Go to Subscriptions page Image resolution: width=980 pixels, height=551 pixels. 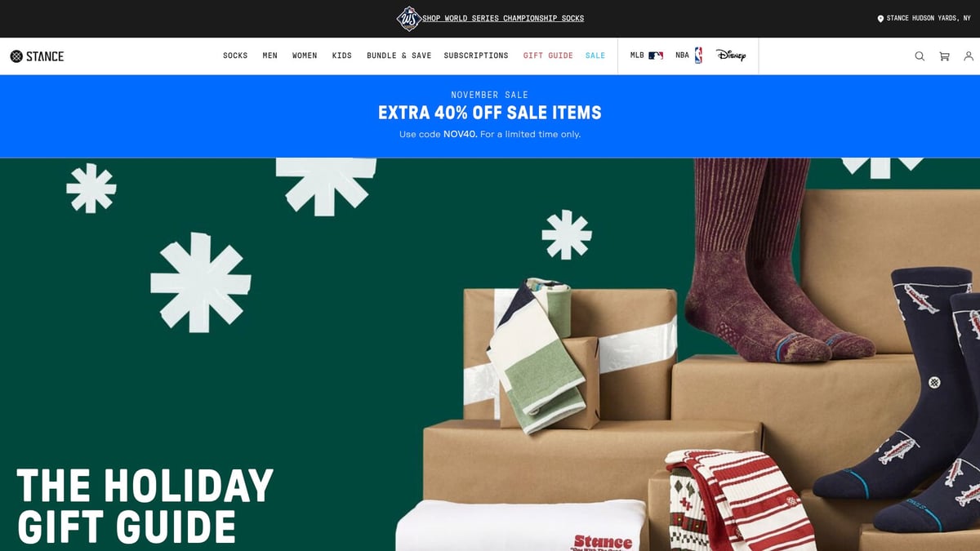(x=476, y=56)
